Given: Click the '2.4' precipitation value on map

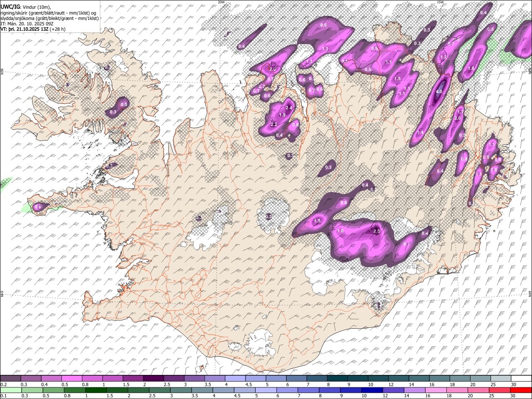Looking at the screenshot, I should coord(290,108).
